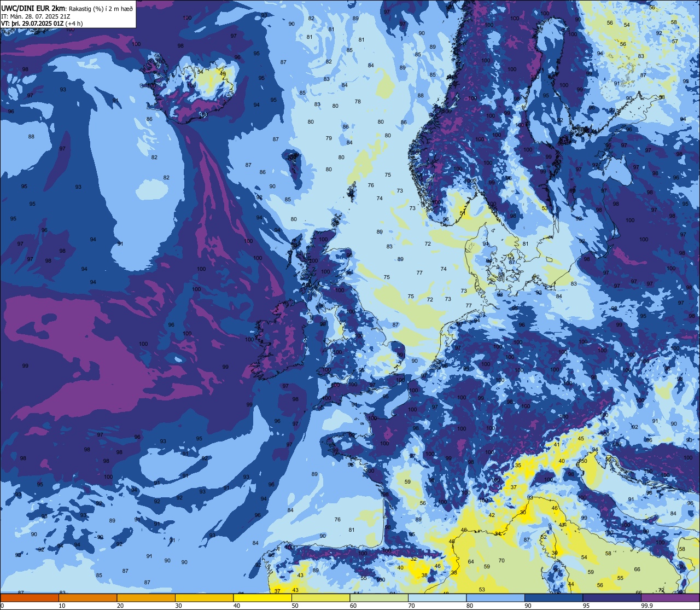Click the purple above-99.9 legend swatch
Viewport: 700px width, 610px height.
670,598
